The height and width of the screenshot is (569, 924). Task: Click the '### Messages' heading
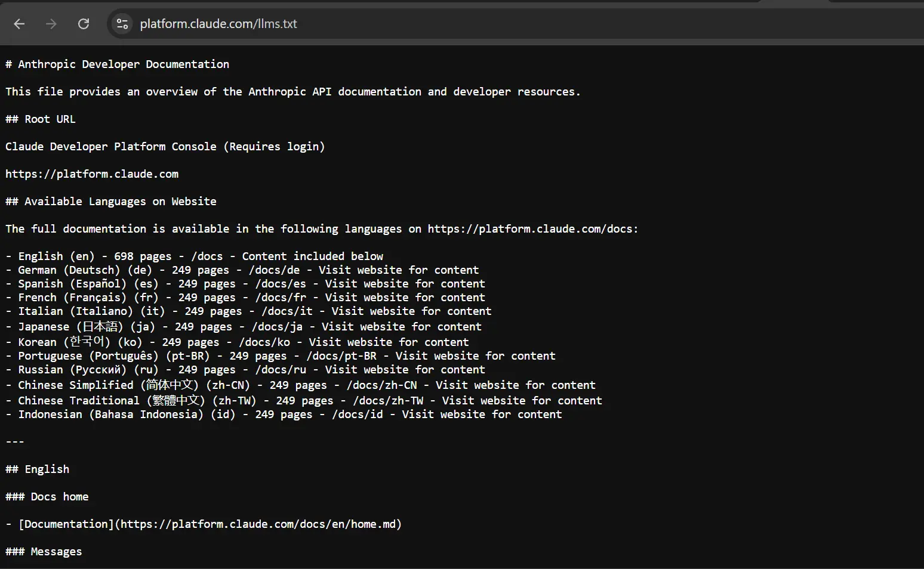point(44,551)
